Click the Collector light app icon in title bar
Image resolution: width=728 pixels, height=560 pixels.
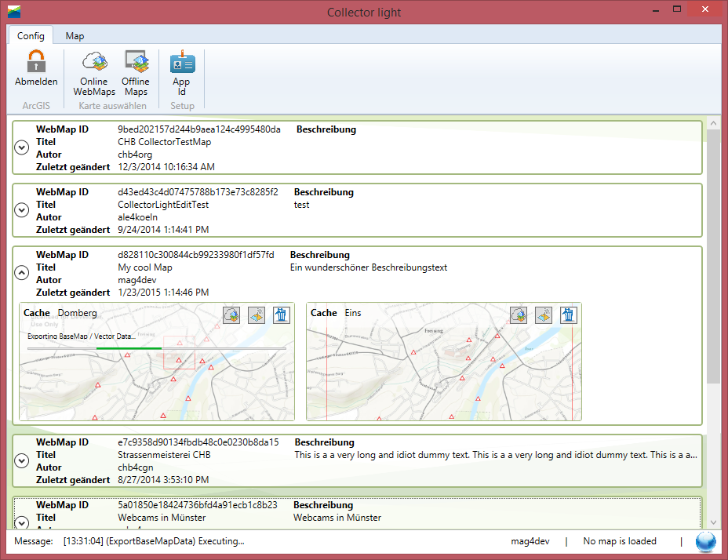14,12
